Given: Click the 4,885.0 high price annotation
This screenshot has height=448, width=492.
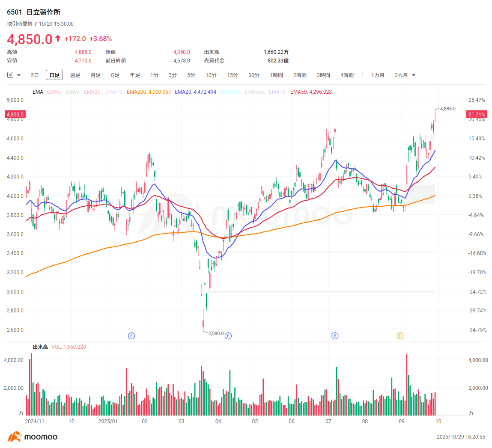Looking at the screenshot, I should click(x=448, y=109).
